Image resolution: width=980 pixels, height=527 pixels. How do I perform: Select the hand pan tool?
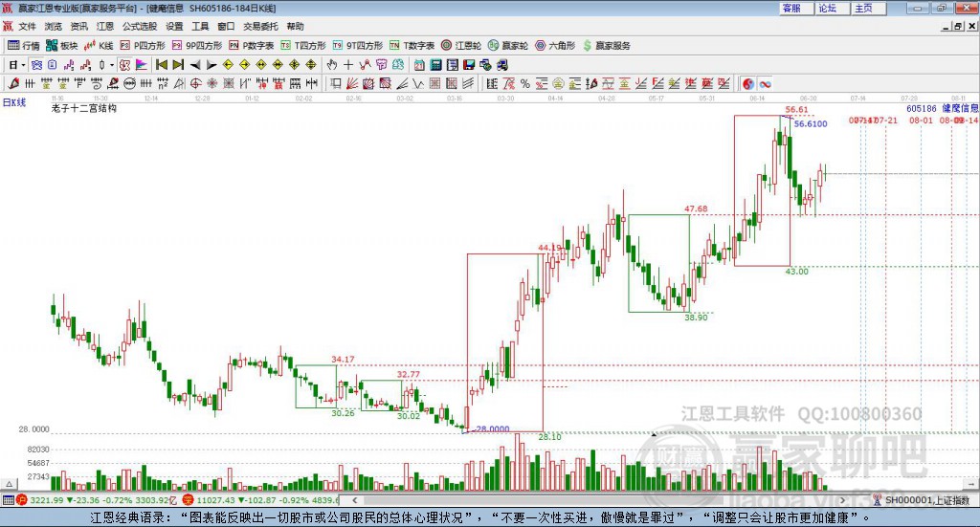pyautogui.click(x=332, y=65)
